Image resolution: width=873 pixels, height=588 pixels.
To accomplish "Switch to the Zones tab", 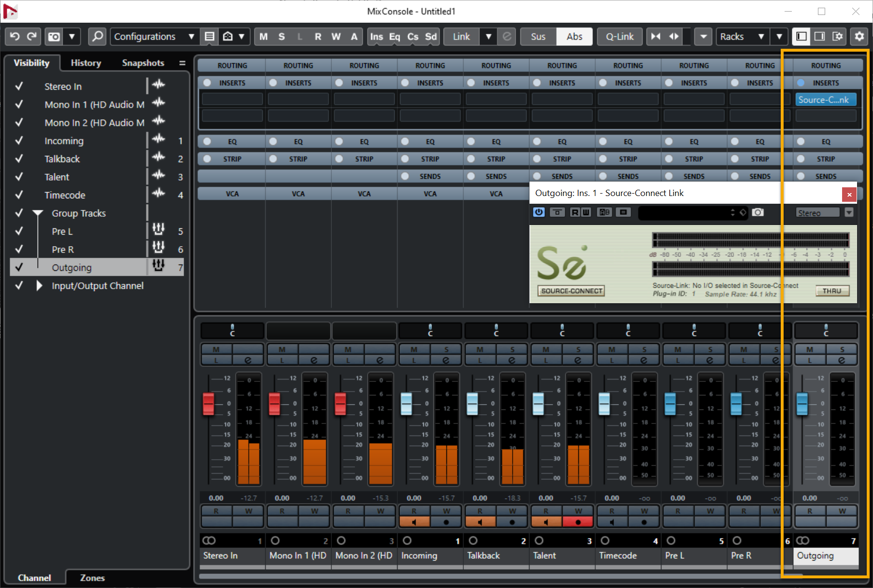I will [x=92, y=578].
